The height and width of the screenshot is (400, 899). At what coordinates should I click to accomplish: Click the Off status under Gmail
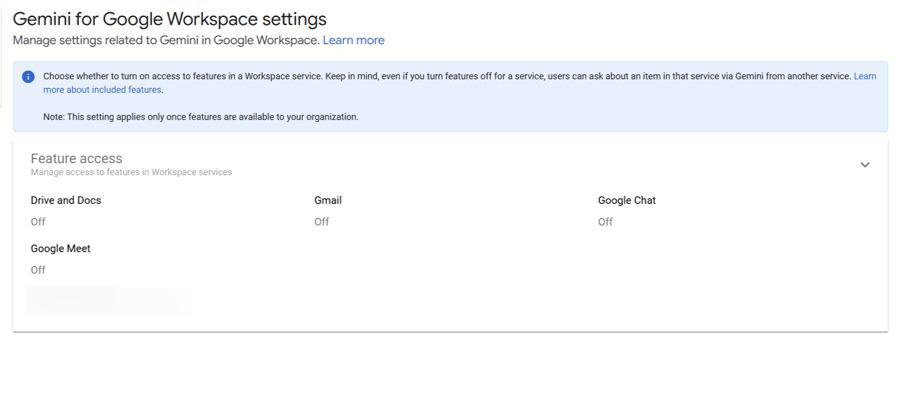(321, 222)
